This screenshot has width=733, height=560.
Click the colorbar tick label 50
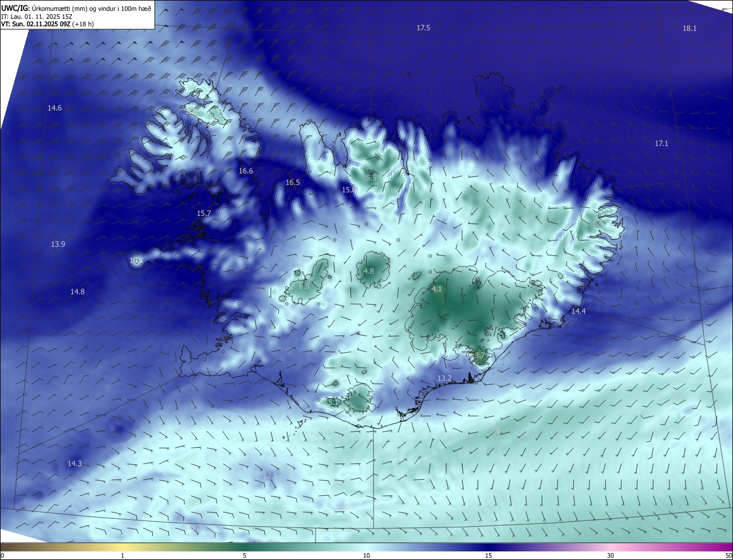728,556
